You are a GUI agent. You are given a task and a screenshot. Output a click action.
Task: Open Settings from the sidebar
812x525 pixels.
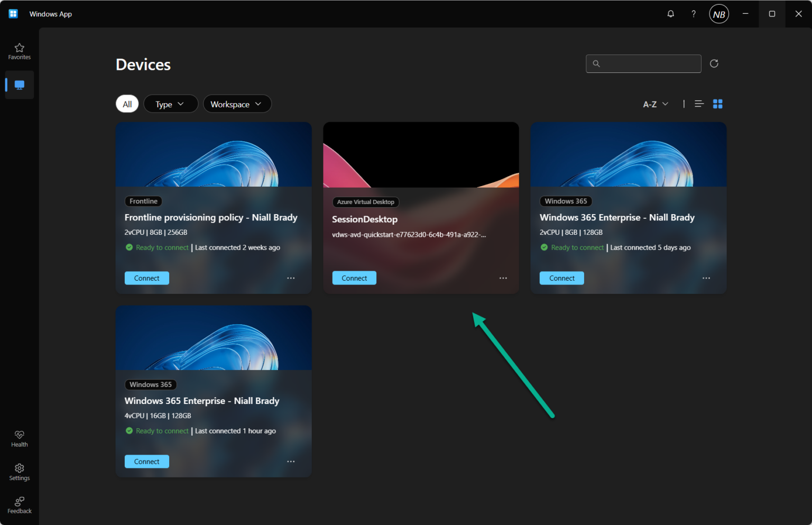(19, 472)
